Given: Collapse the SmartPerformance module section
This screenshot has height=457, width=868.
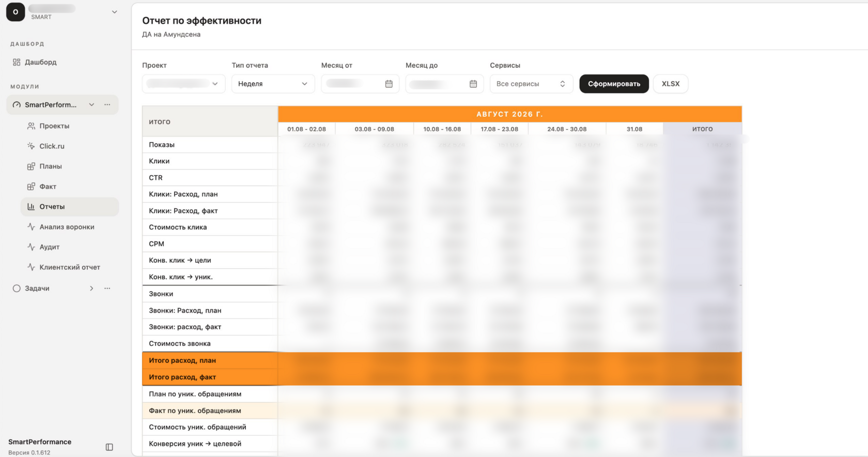Looking at the screenshot, I should [91, 105].
